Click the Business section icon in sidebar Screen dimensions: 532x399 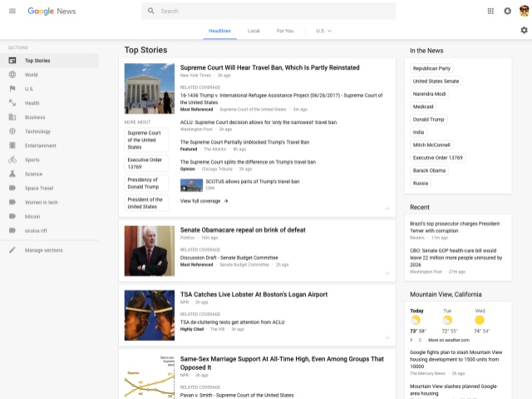pos(12,117)
